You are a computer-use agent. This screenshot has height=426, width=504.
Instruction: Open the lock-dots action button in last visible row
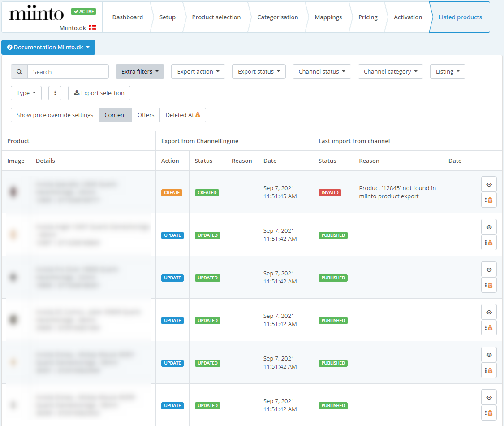(x=489, y=413)
